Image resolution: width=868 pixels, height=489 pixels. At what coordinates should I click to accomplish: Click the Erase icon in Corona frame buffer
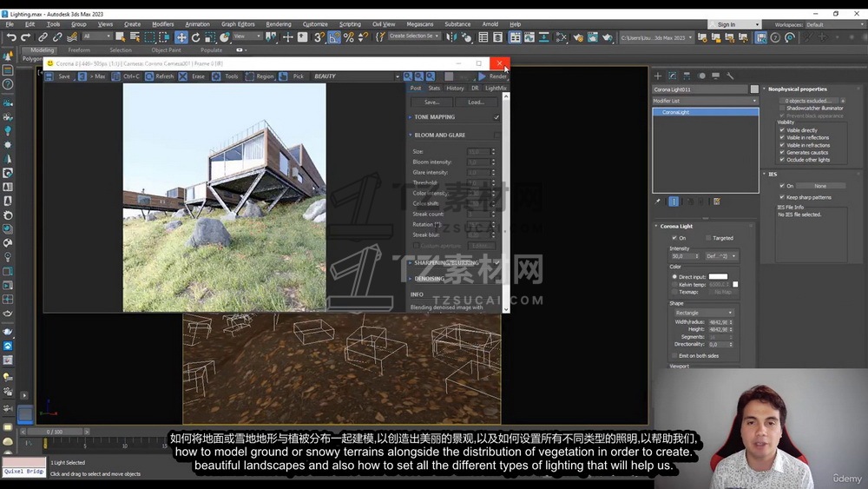pyautogui.click(x=183, y=76)
